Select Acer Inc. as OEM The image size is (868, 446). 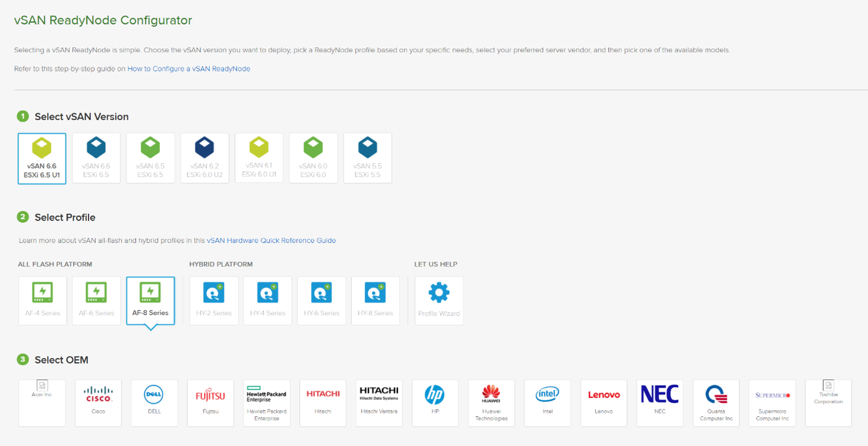tap(42, 403)
